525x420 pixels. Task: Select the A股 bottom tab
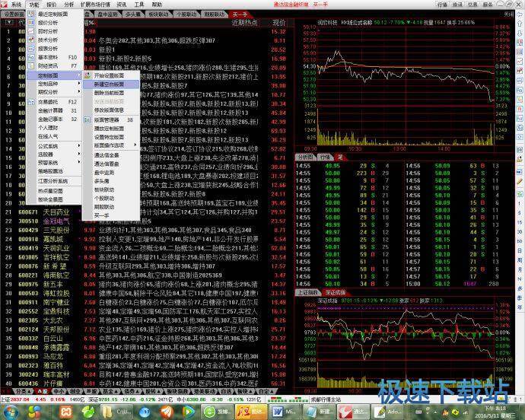pos(43,391)
